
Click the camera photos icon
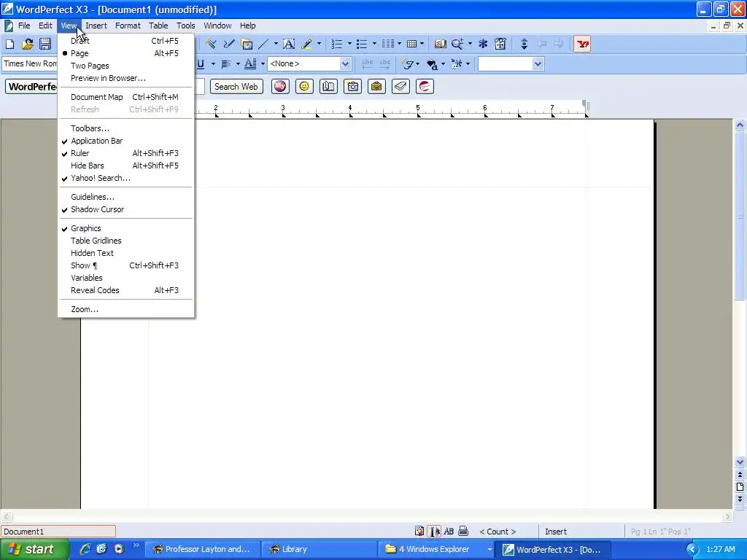point(352,86)
